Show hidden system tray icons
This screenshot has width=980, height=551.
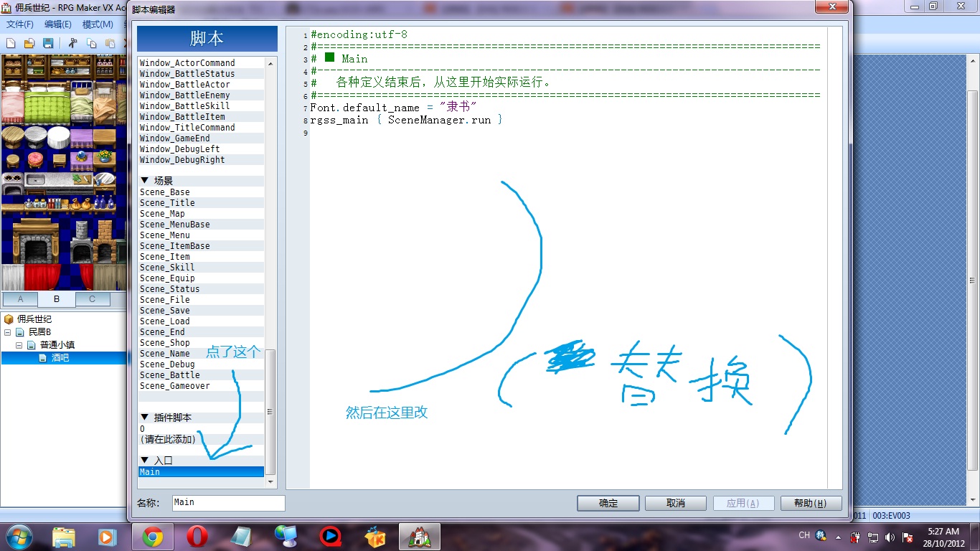tap(838, 537)
